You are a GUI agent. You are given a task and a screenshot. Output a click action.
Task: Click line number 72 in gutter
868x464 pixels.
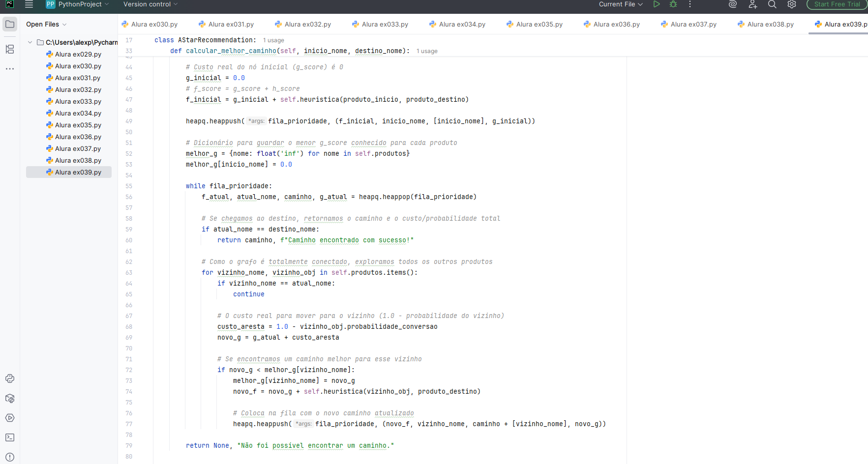[x=129, y=370]
